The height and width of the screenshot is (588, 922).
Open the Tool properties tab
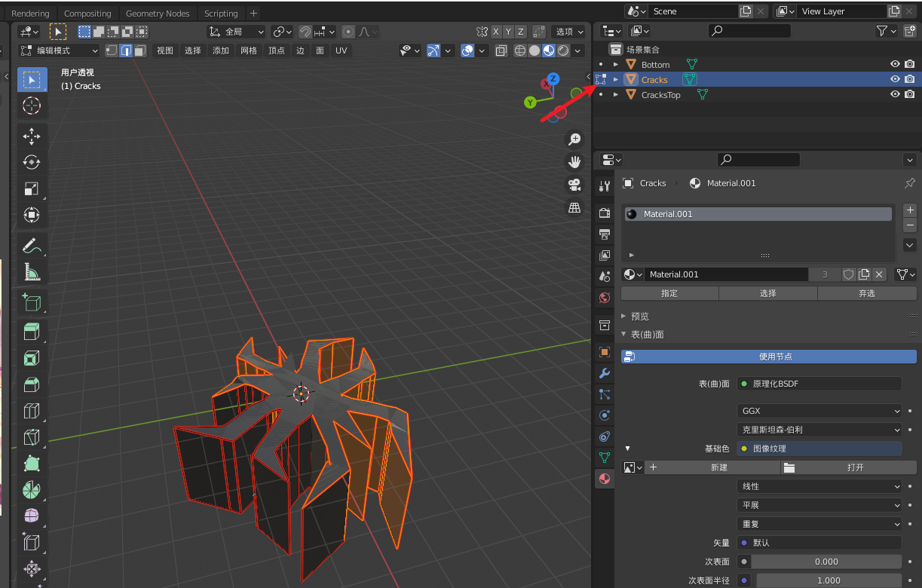pos(604,186)
